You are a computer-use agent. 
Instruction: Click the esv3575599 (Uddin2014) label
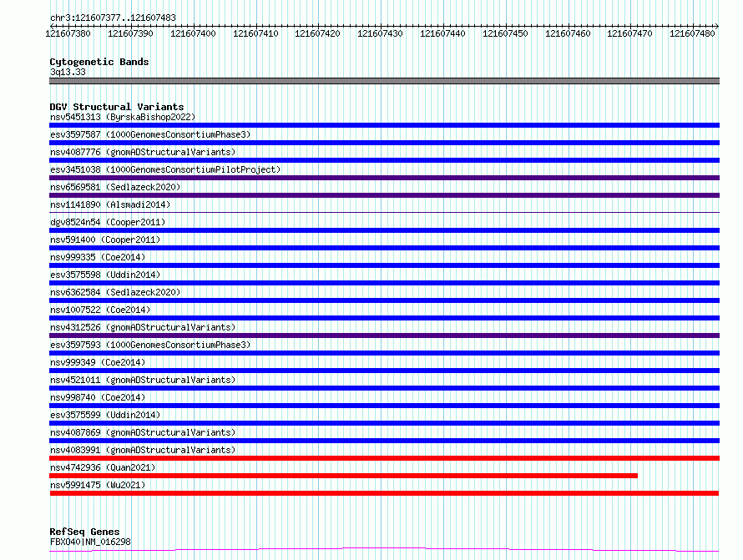click(105, 415)
